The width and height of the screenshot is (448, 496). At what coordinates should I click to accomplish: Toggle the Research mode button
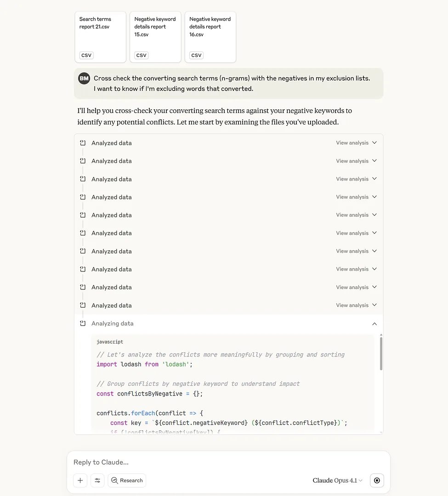tap(127, 480)
